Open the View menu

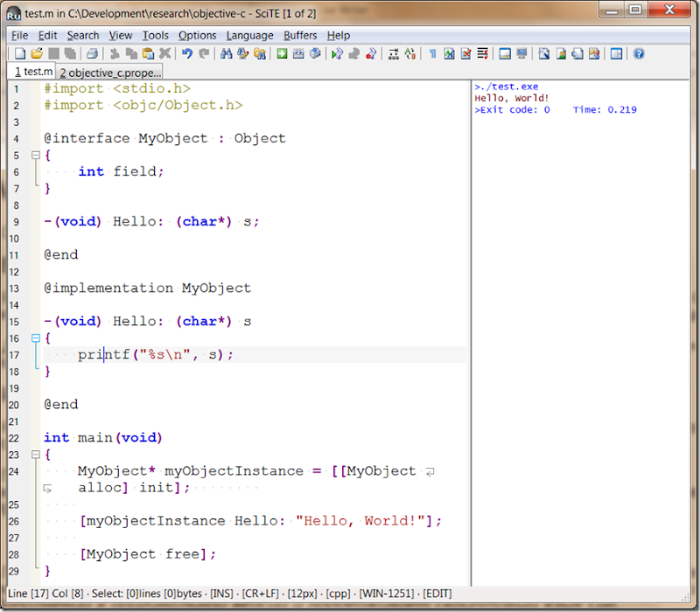coord(121,35)
